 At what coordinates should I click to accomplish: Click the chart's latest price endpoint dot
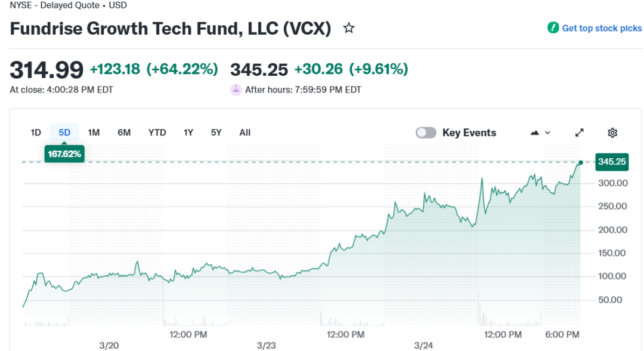(x=580, y=162)
